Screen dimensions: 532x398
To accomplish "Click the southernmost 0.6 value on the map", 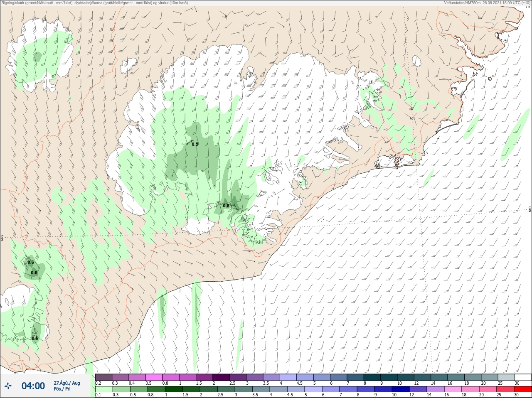I will (x=35, y=338).
